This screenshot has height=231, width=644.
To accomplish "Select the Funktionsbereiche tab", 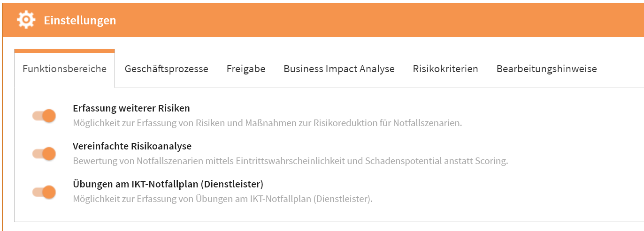I will coord(65,69).
